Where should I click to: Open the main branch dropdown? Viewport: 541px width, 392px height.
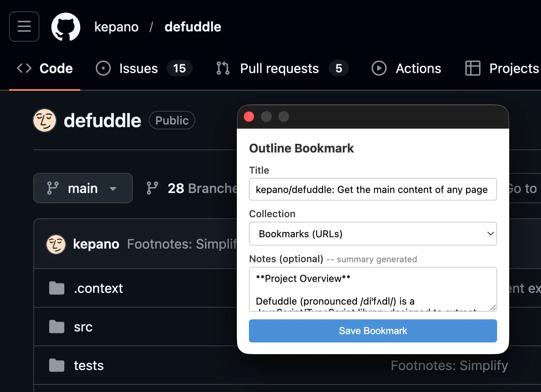pyautogui.click(x=82, y=188)
